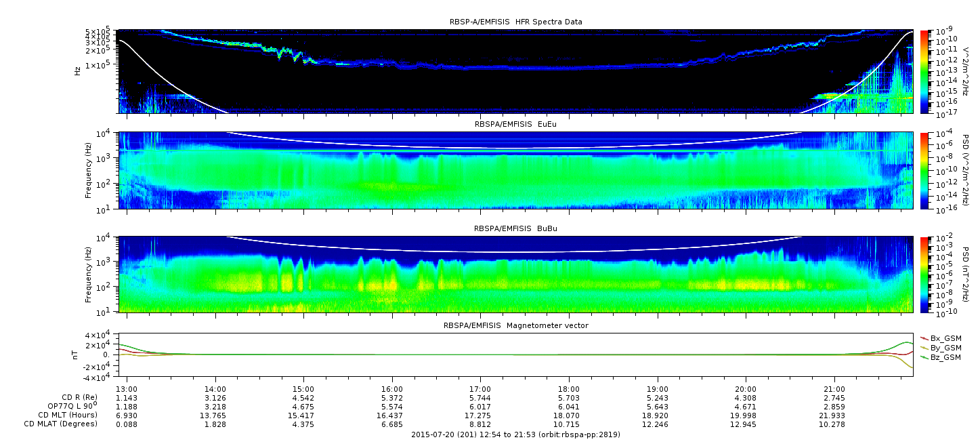Viewport: 980px width, 446px height.
Task: Click the HFR Spectra Data color bar
Action: [924, 70]
